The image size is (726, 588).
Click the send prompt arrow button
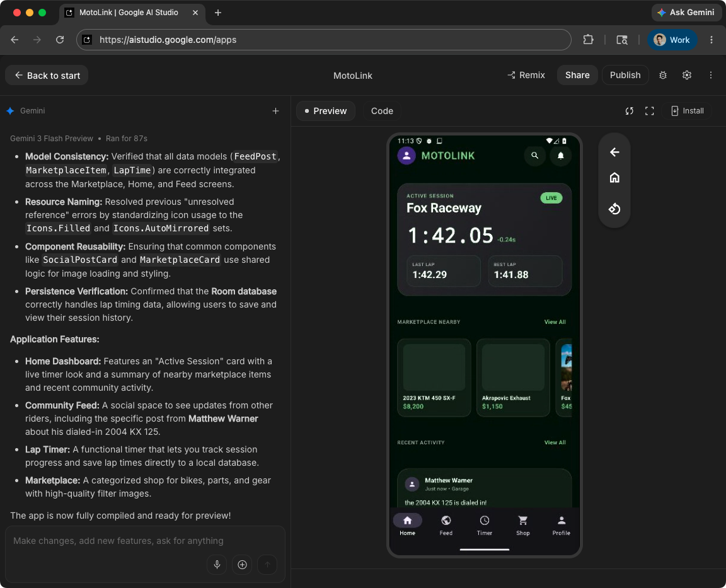click(267, 565)
